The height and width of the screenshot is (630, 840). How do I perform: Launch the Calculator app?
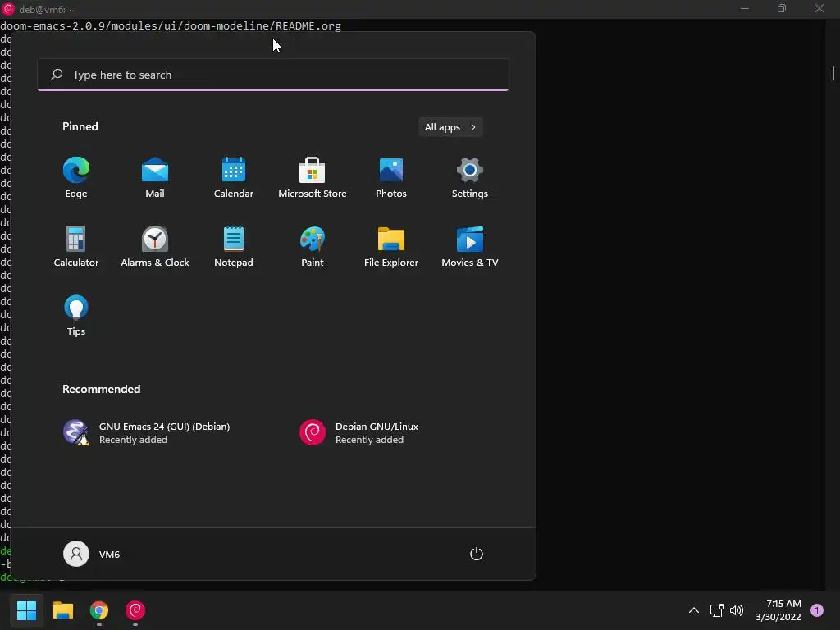tap(76, 246)
